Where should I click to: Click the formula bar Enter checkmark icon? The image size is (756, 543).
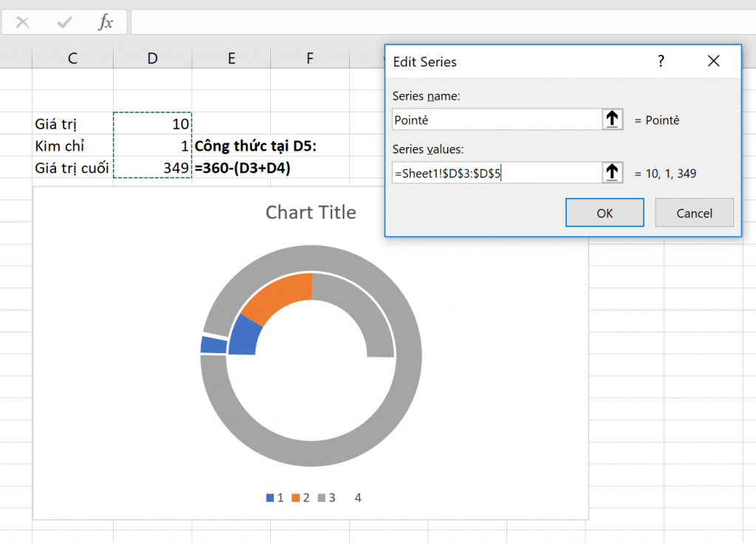pos(65,22)
